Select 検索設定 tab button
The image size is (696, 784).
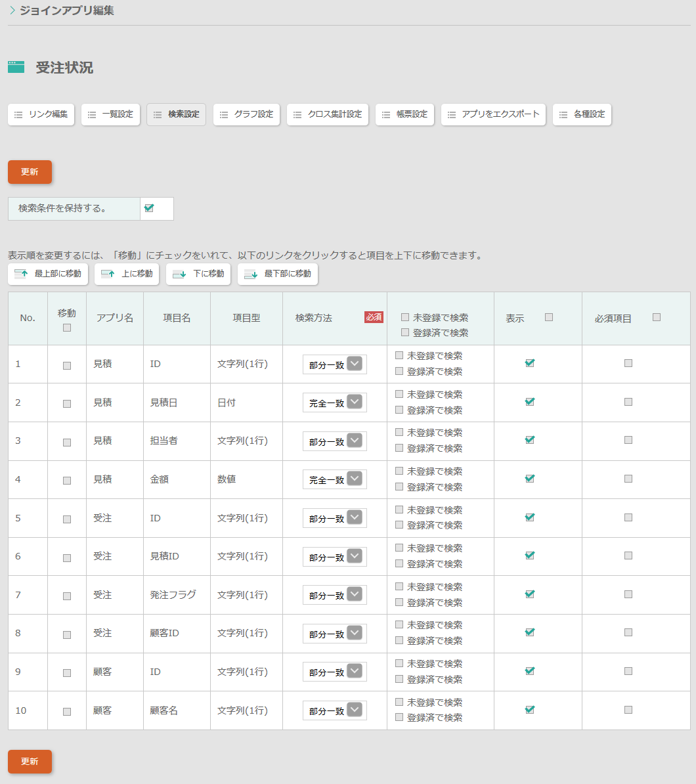pos(176,114)
